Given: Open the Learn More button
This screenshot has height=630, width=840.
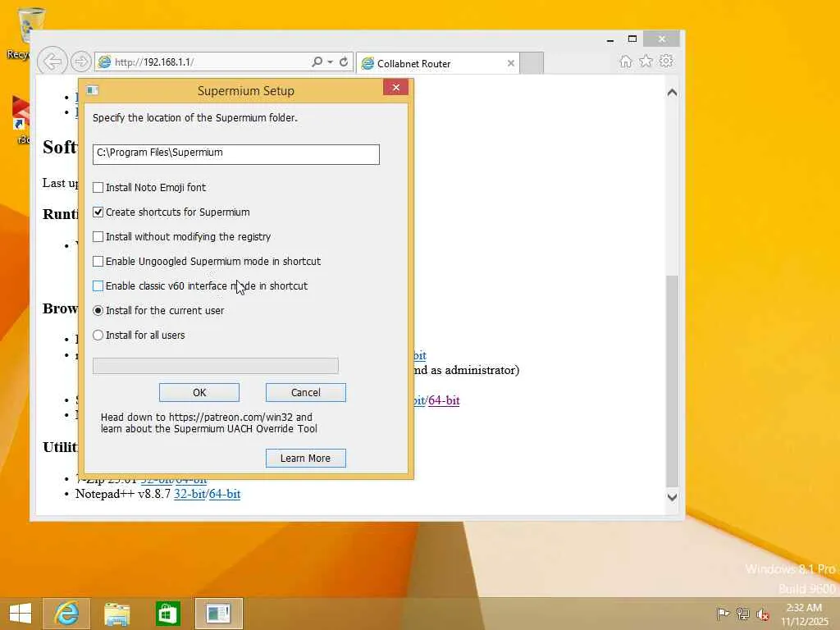Looking at the screenshot, I should (306, 458).
